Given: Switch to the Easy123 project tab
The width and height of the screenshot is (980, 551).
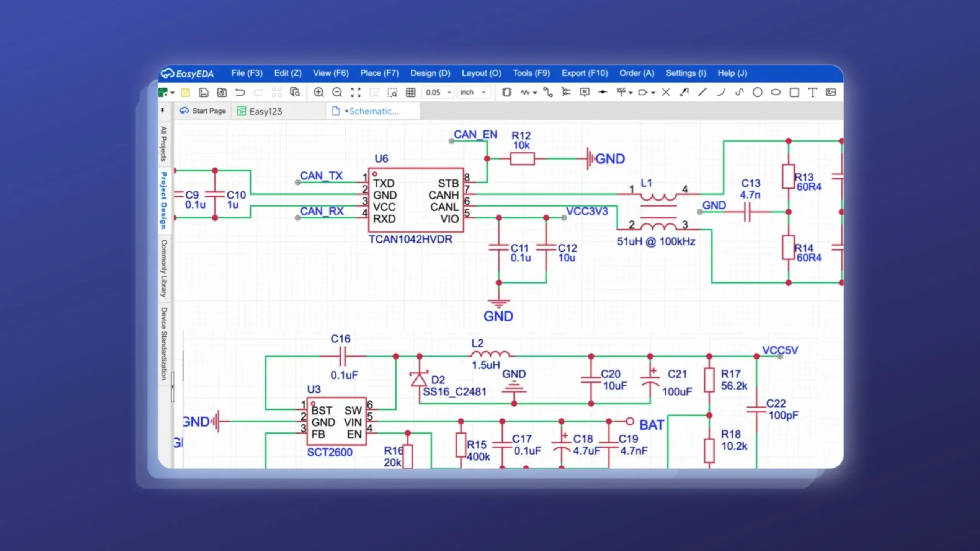Looking at the screenshot, I should tap(278, 111).
